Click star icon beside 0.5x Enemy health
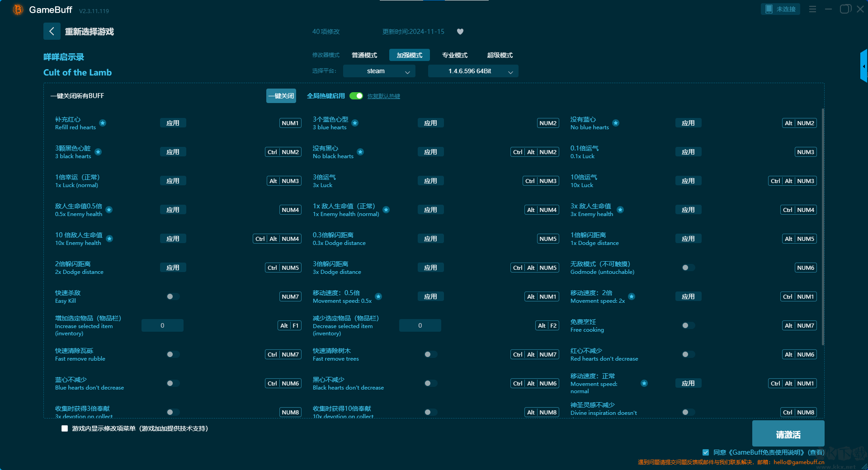Viewport: 868px width, 470px height. tap(109, 210)
